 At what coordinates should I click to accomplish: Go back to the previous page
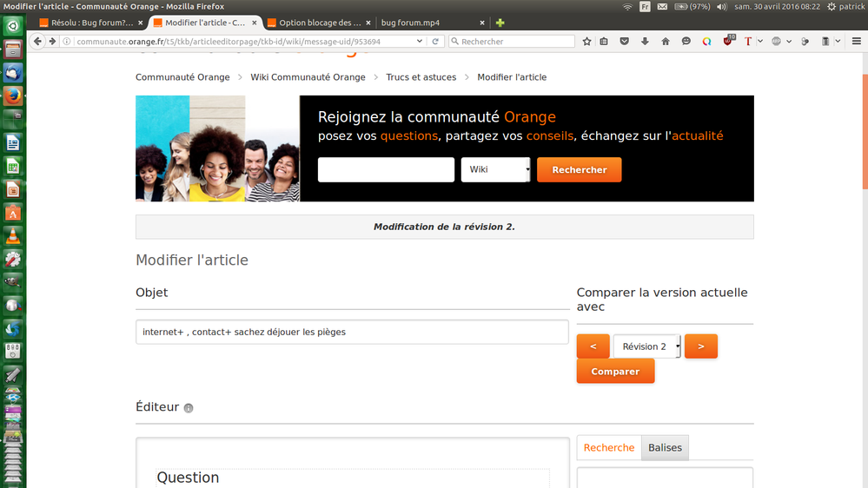(x=37, y=41)
